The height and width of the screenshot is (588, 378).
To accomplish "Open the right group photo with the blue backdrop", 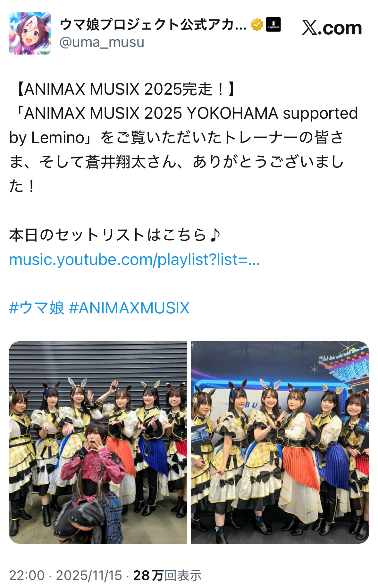I will pyautogui.click(x=280, y=442).
